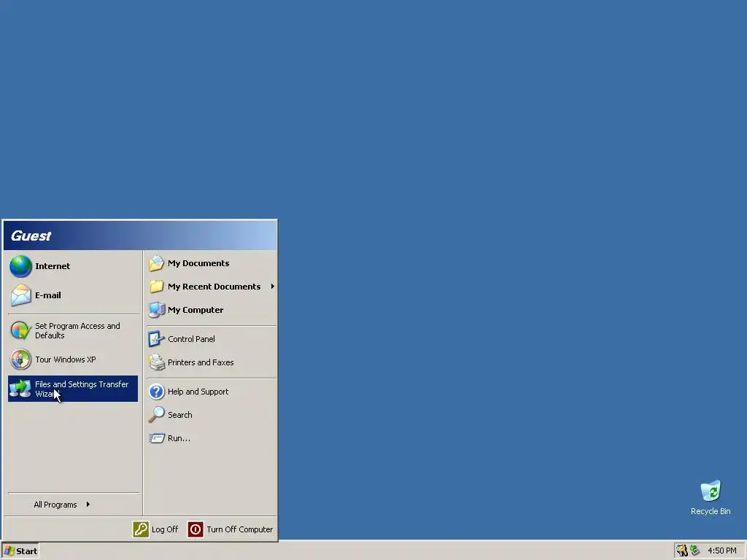Click the Internet globe icon
This screenshot has height=560, width=747.
tap(20, 266)
